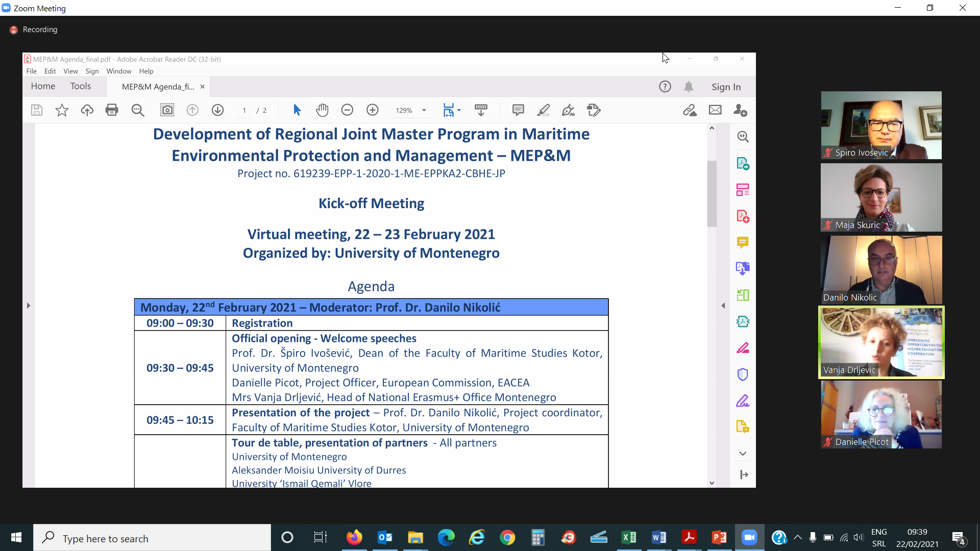Open Excel from the taskbar
Viewport: 980px width, 551px height.
pos(629,538)
